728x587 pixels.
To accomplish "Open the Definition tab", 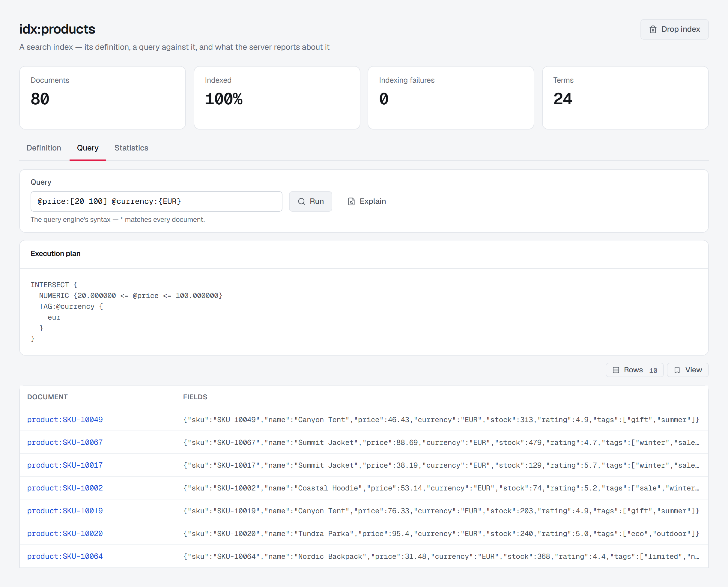I will coord(44,148).
